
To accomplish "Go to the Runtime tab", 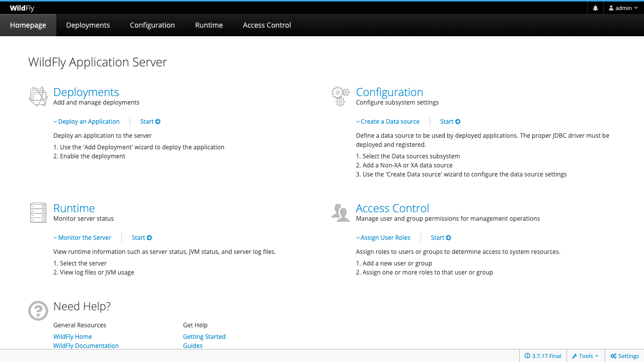I will point(209,25).
